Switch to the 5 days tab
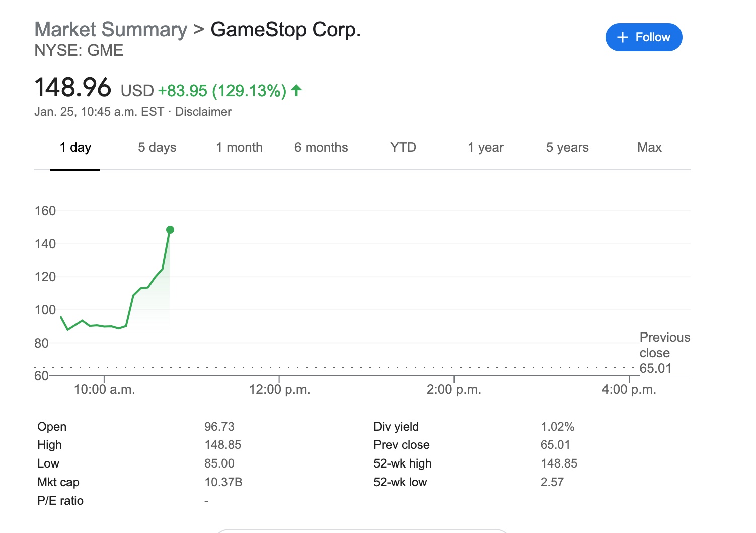The width and height of the screenshot is (756, 533). (x=157, y=148)
